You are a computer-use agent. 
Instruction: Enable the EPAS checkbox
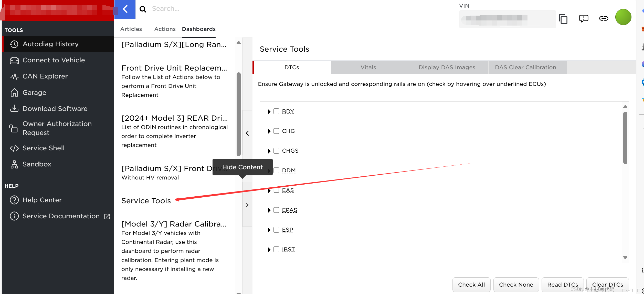276,210
